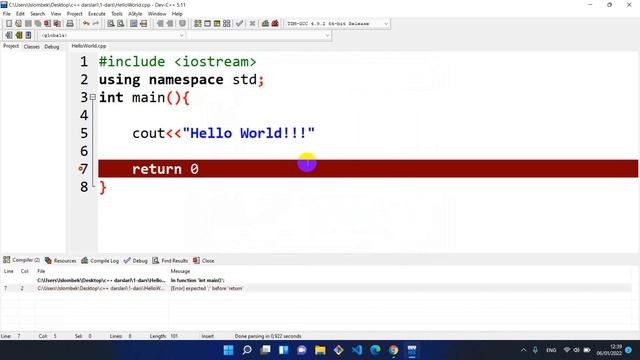The image size is (640, 360).
Task: Open Find using the toolbar icon
Action: pyautogui.click(x=111, y=24)
